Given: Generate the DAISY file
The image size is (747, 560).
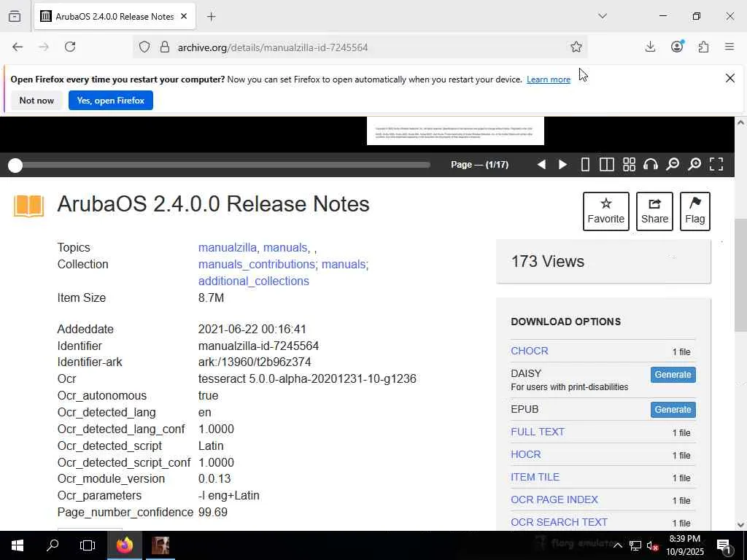Looking at the screenshot, I should pyautogui.click(x=673, y=375).
